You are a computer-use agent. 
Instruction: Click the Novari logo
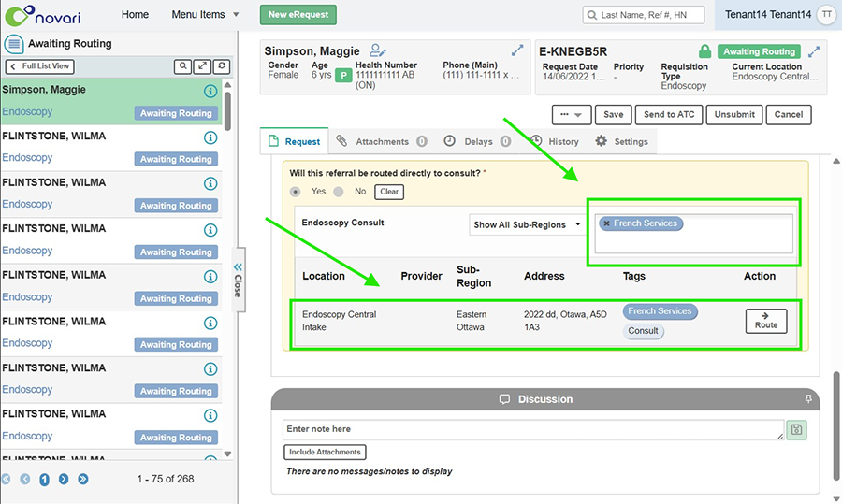[43, 15]
